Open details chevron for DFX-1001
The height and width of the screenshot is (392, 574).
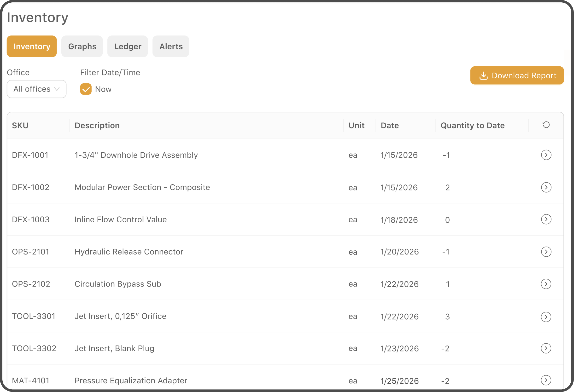point(546,155)
